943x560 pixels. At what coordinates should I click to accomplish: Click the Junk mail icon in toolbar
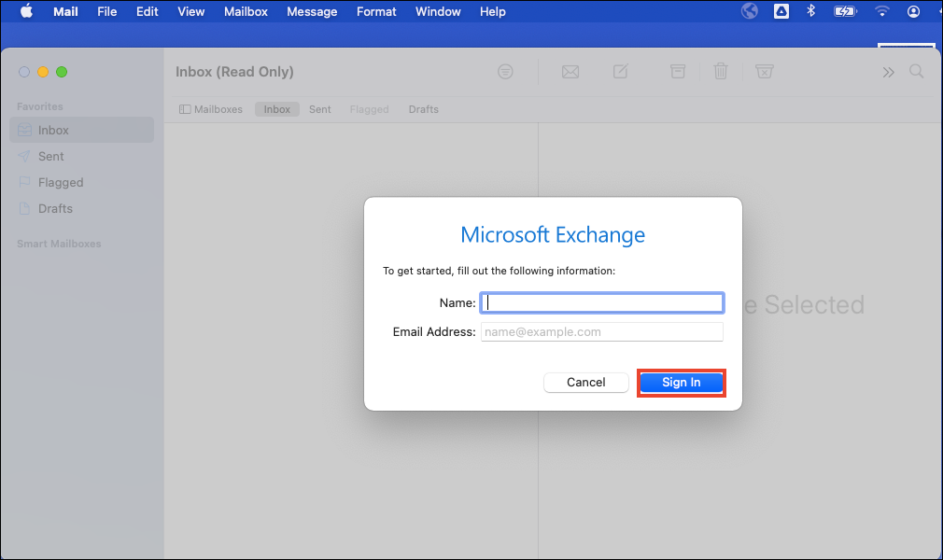click(x=764, y=72)
